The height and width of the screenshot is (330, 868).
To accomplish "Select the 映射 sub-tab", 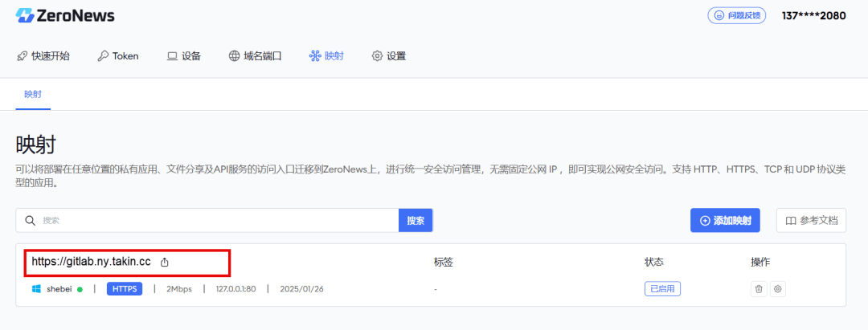I will 33,94.
